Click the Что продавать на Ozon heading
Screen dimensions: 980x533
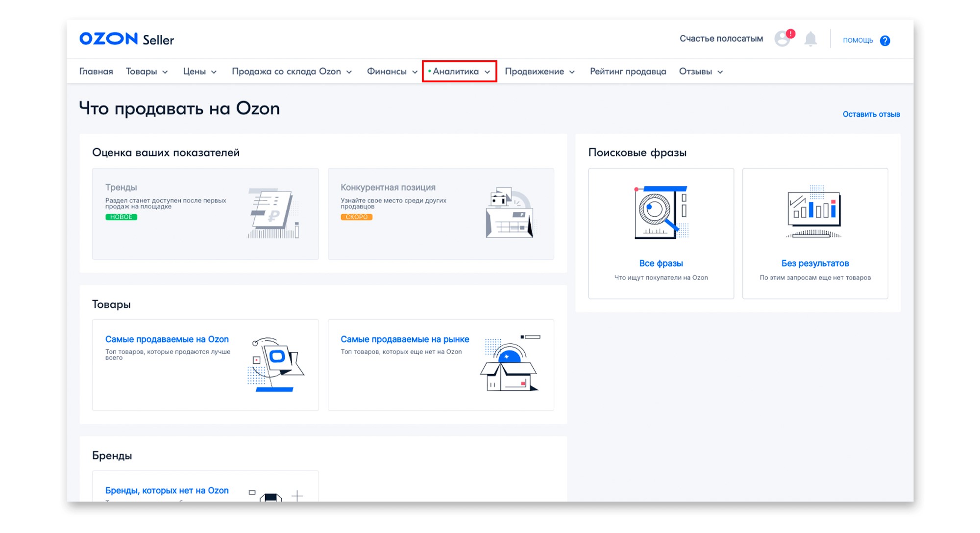click(179, 108)
